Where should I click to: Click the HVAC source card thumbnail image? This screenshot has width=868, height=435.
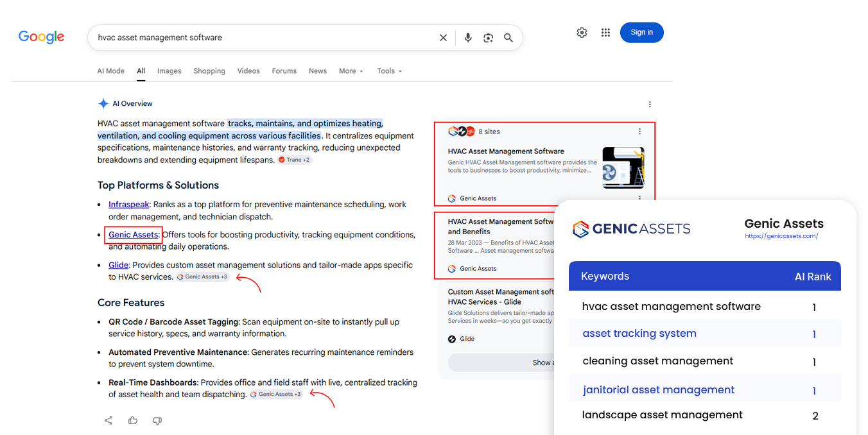(623, 168)
